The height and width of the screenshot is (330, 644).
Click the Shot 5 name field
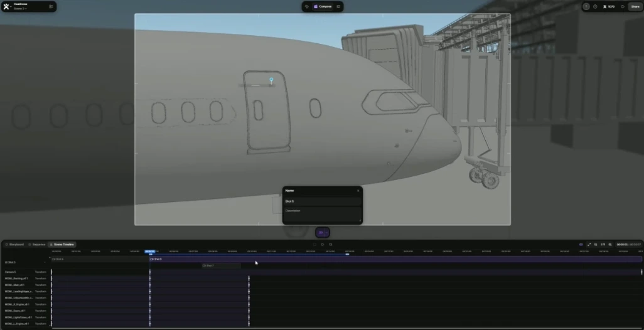pyautogui.click(x=323, y=201)
